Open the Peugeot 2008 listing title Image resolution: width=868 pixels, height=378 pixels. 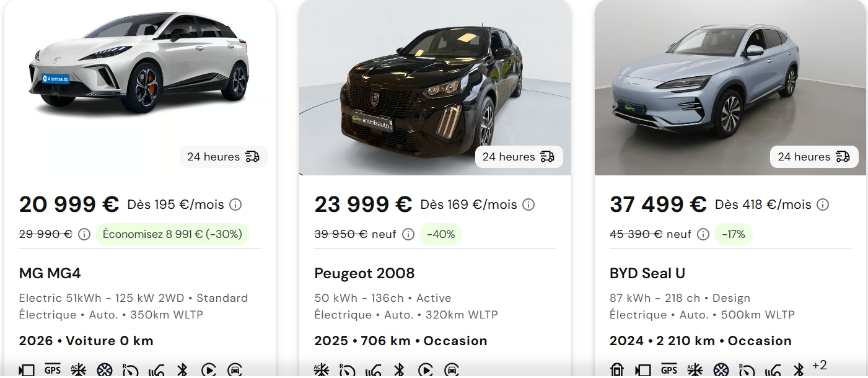[x=364, y=273]
